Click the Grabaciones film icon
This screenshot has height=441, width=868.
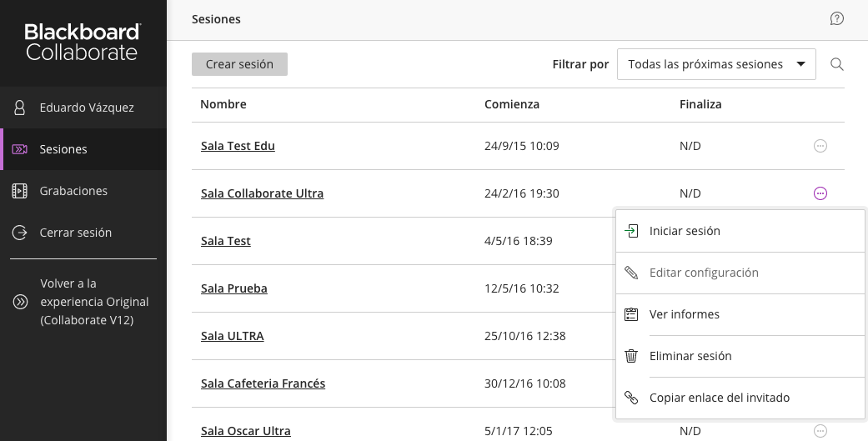coord(19,191)
